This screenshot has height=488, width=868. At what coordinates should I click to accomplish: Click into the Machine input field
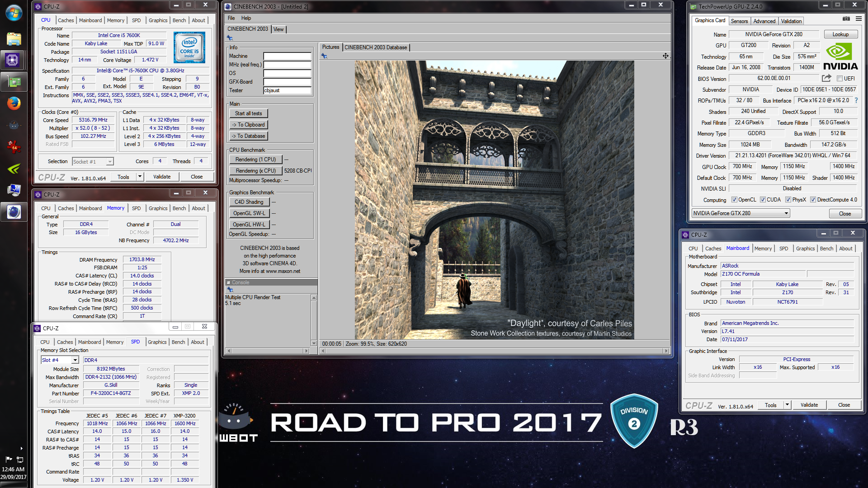click(287, 56)
